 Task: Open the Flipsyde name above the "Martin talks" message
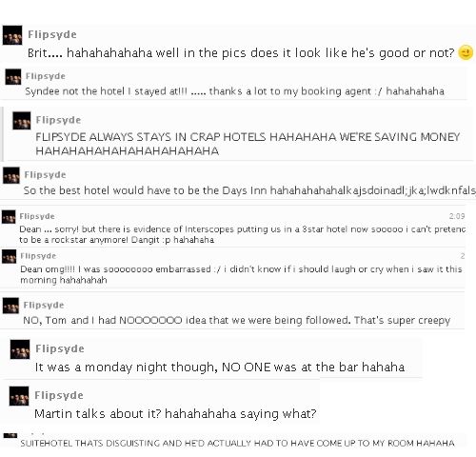click(59, 395)
